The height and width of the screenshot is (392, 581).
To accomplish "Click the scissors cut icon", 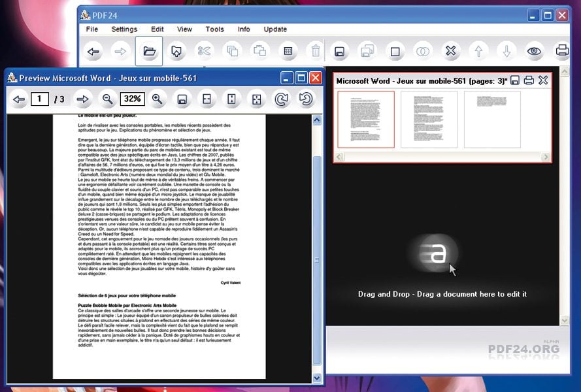I will [x=204, y=51].
